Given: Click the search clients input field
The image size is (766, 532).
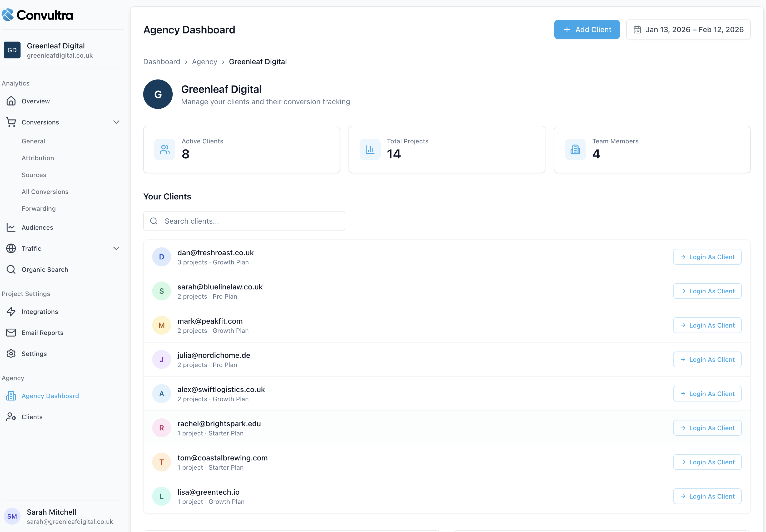Looking at the screenshot, I should coord(244,221).
